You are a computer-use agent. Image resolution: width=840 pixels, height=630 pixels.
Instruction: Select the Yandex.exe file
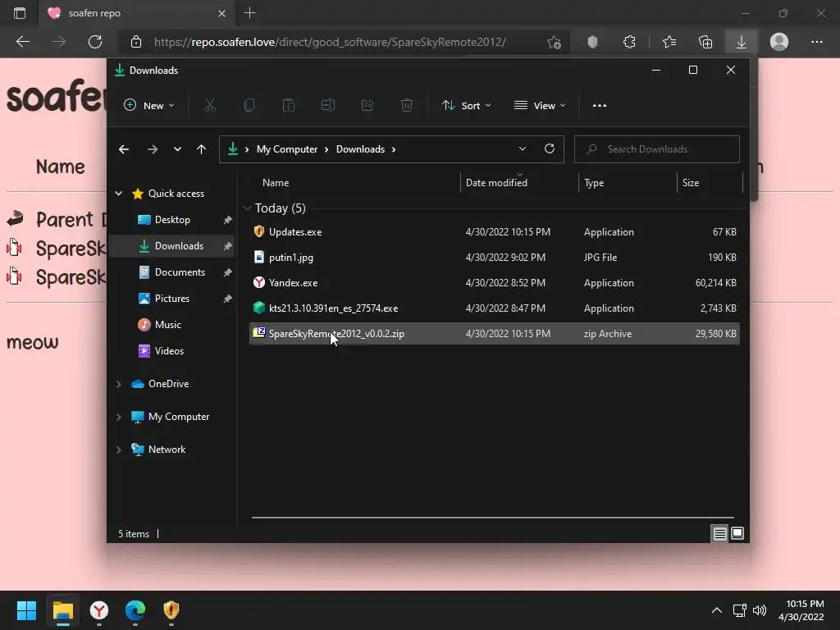click(x=495, y=283)
